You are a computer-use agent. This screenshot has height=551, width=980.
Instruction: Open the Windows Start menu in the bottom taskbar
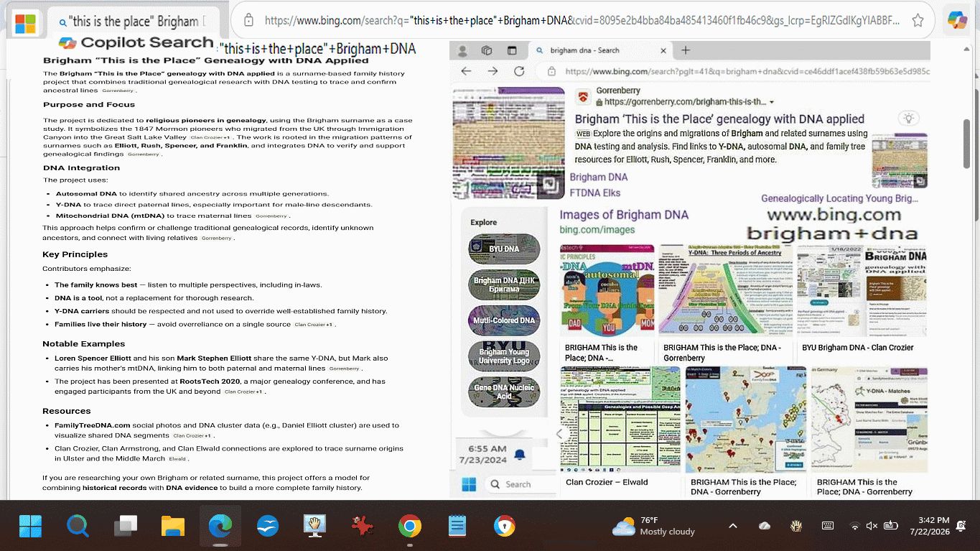pyautogui.click(x=30, y=527)
